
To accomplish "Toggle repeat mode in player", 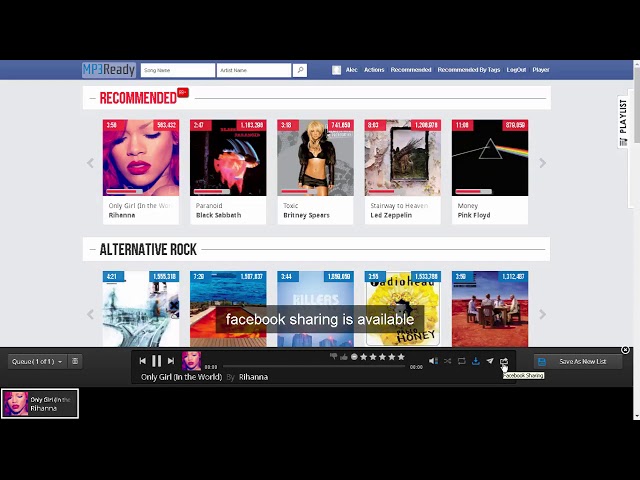I will pos(462,361).
